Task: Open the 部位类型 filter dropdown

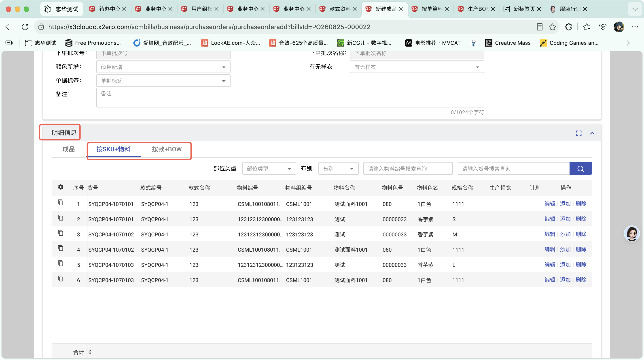Action: pyautogui.click(x=269, y=169)
